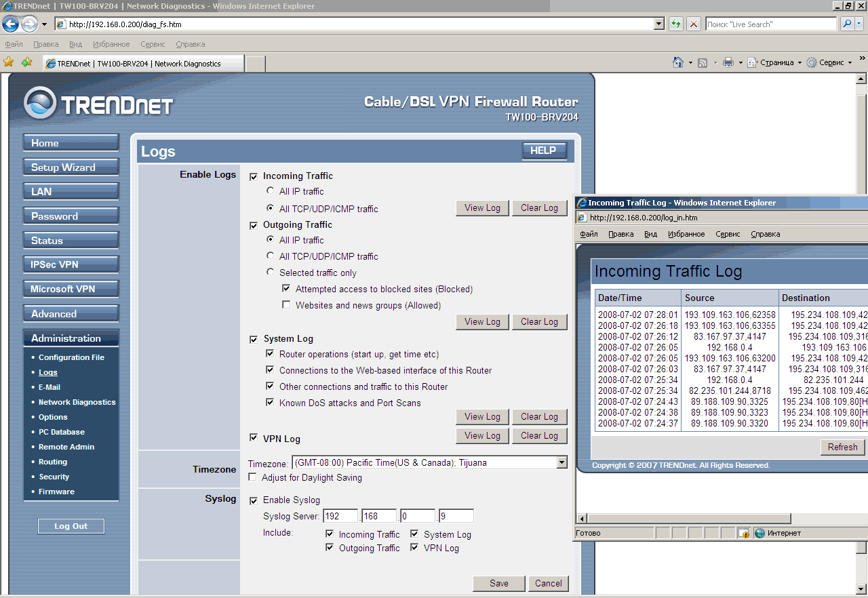Click the Live Search magnifier button
Image resolution: width=868 pixels, height=598 pixels.
(847, 24)
